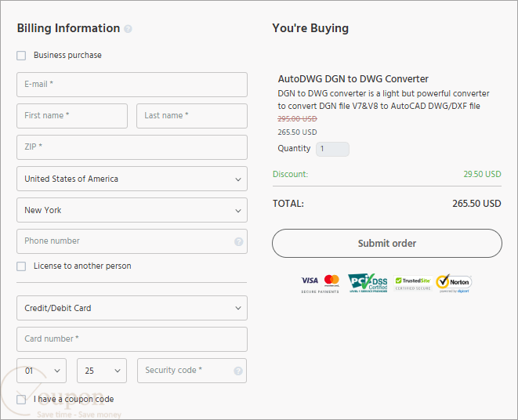
Task: Check the Business purchase checkbox
Action: 21,56
